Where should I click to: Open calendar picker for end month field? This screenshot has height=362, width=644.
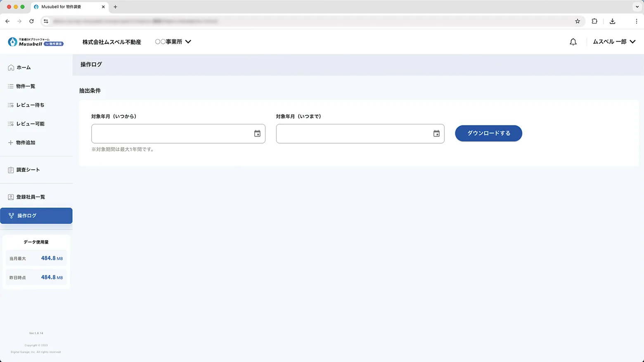pyautogui.click(x=436, y=133)
